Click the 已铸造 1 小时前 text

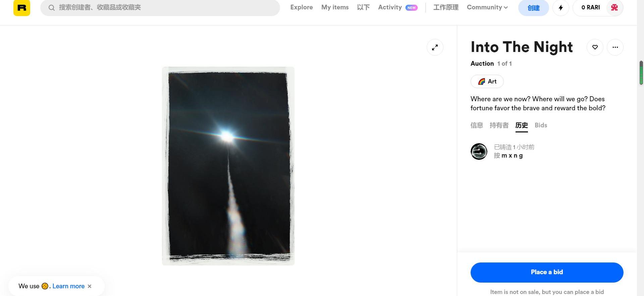[x=514, y=147]
